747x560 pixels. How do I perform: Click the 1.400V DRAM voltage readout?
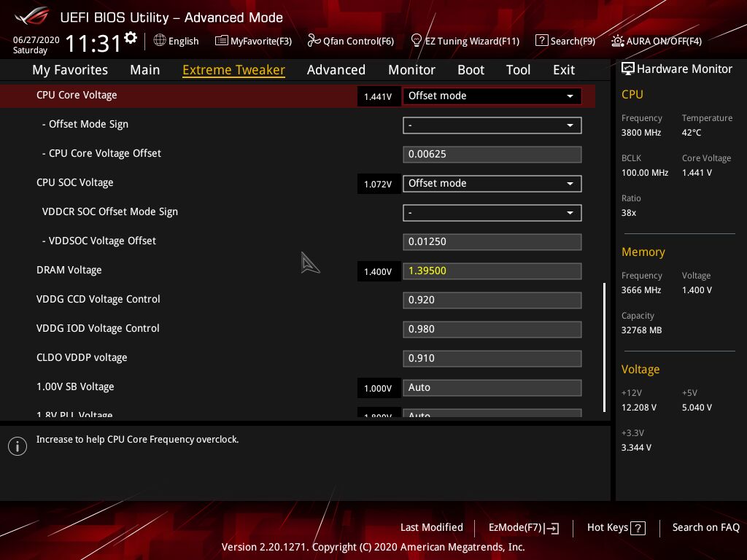click(x=379, y=272)
